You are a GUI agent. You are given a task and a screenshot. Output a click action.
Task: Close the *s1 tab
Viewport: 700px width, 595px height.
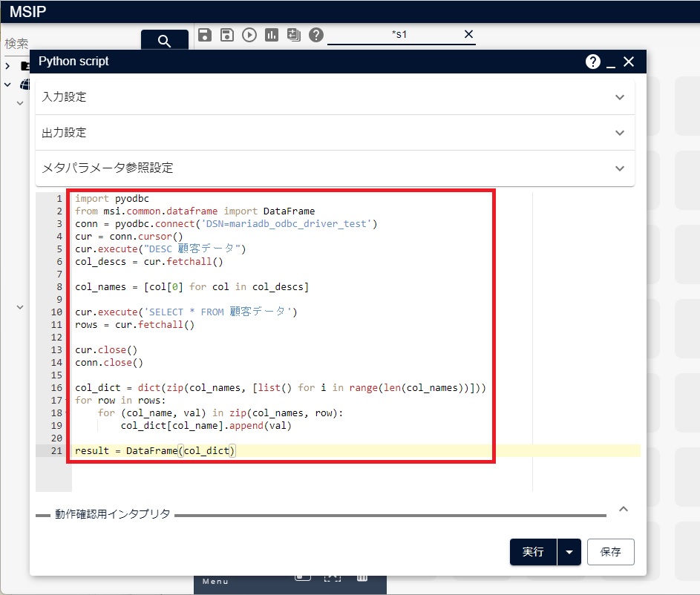pos(468,34)
